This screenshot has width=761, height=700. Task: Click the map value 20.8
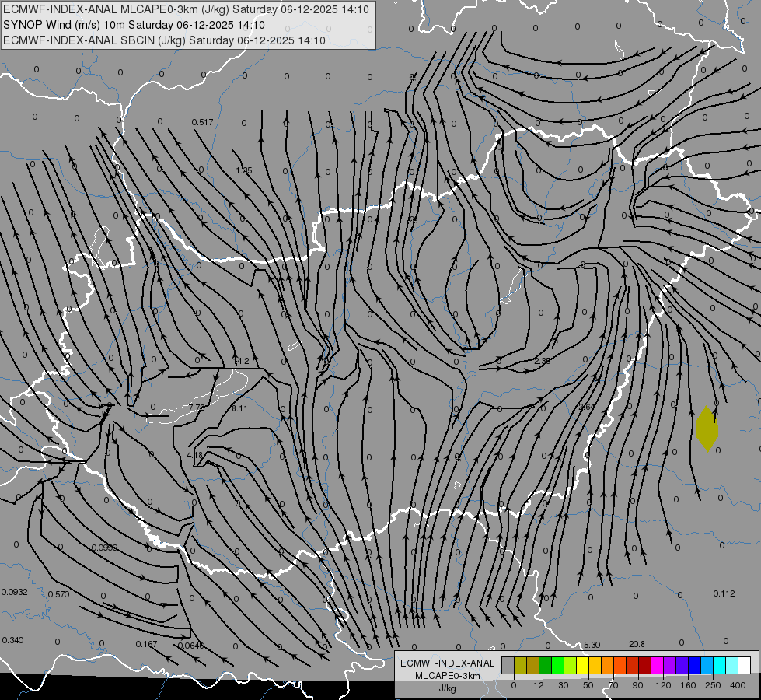637,644
